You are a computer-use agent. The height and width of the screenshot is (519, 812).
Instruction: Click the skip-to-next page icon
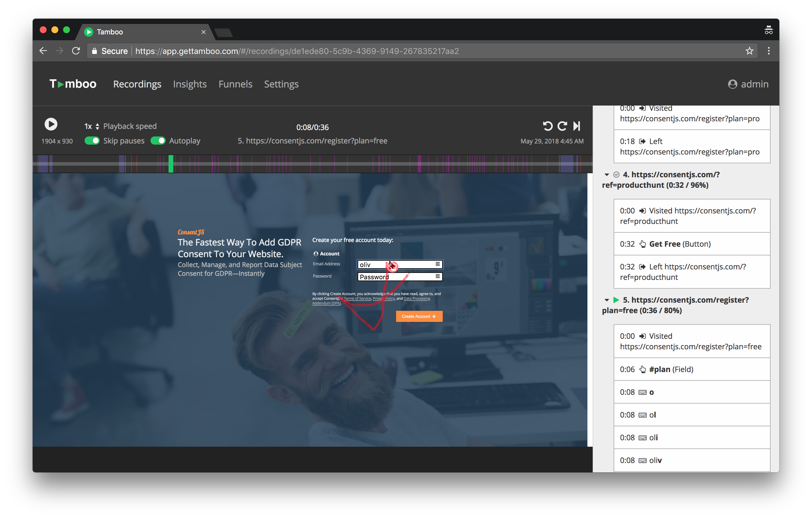tap(577, 126)
